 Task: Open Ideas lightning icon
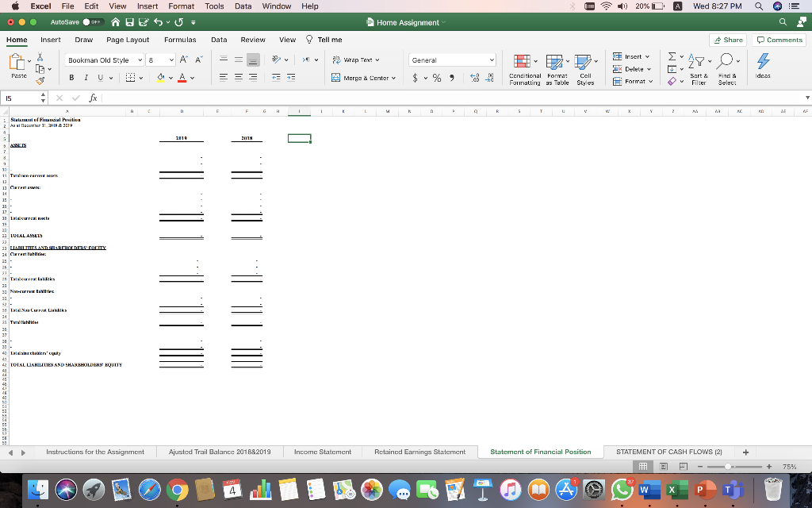[763, 66]
